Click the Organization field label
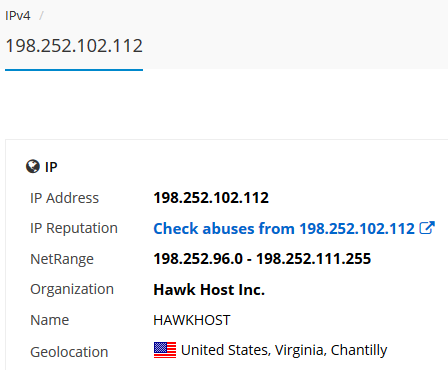This screenshot has width=448, height=370. tap(72, 290)
